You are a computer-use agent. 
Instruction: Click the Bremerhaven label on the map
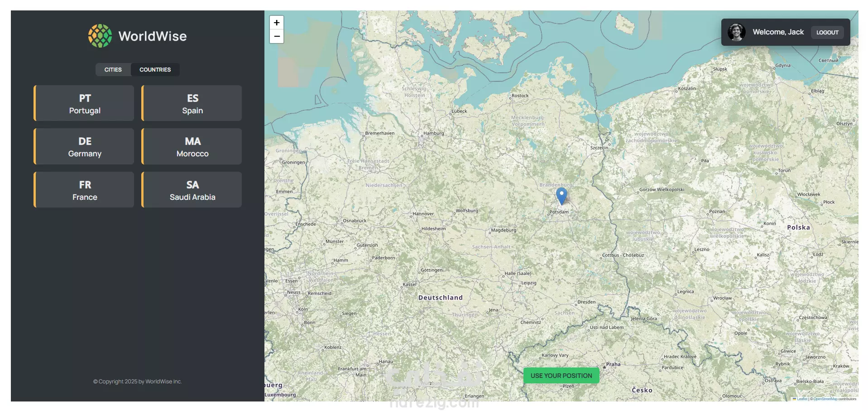click(x=379, y=133)
